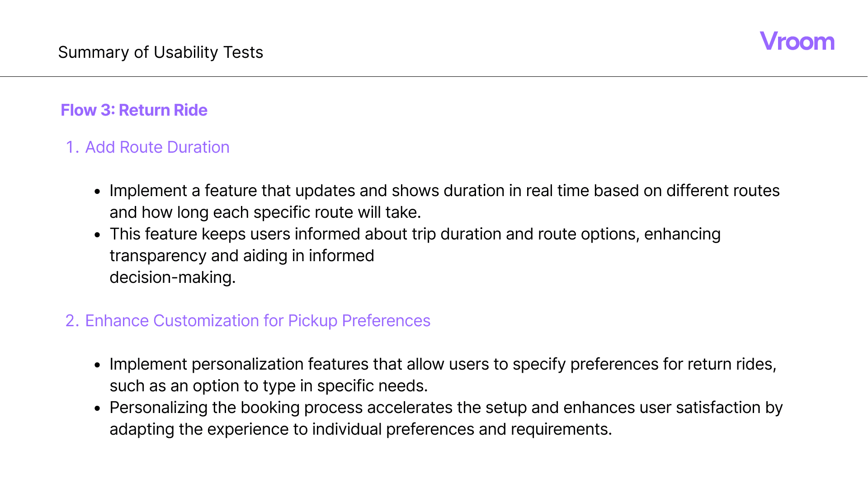Select the 'Summary of Usability Tests' title

[160, 52]
